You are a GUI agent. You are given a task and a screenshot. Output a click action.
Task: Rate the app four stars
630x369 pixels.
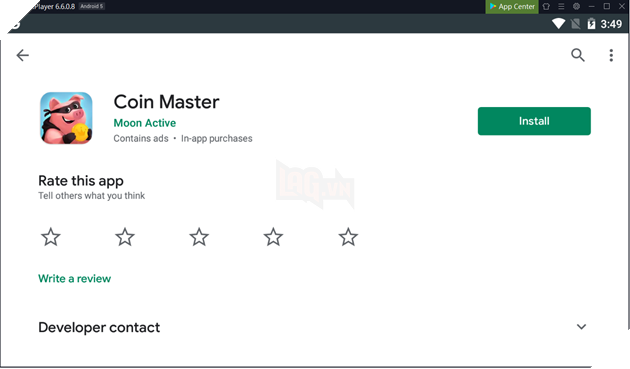[x=273, y=237]
